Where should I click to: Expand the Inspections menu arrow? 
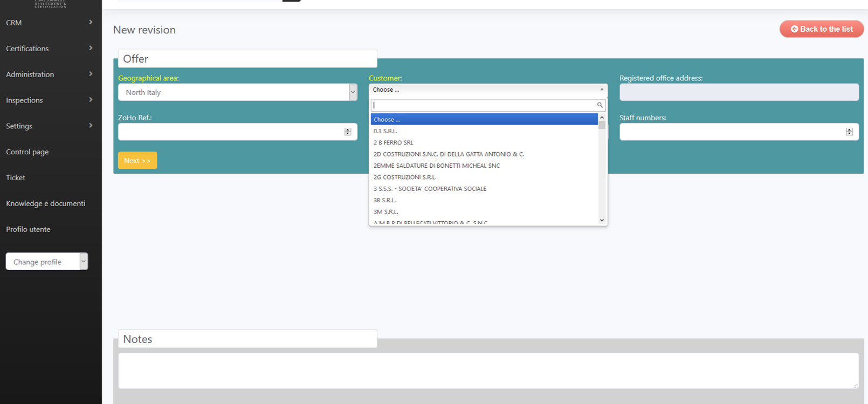(91, 100)
